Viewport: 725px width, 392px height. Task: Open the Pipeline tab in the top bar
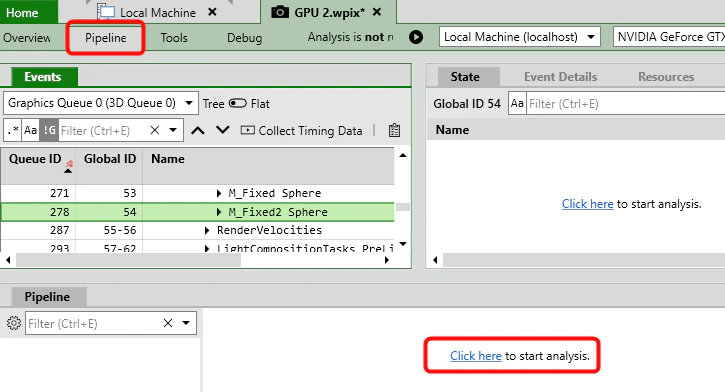point(105,38)
